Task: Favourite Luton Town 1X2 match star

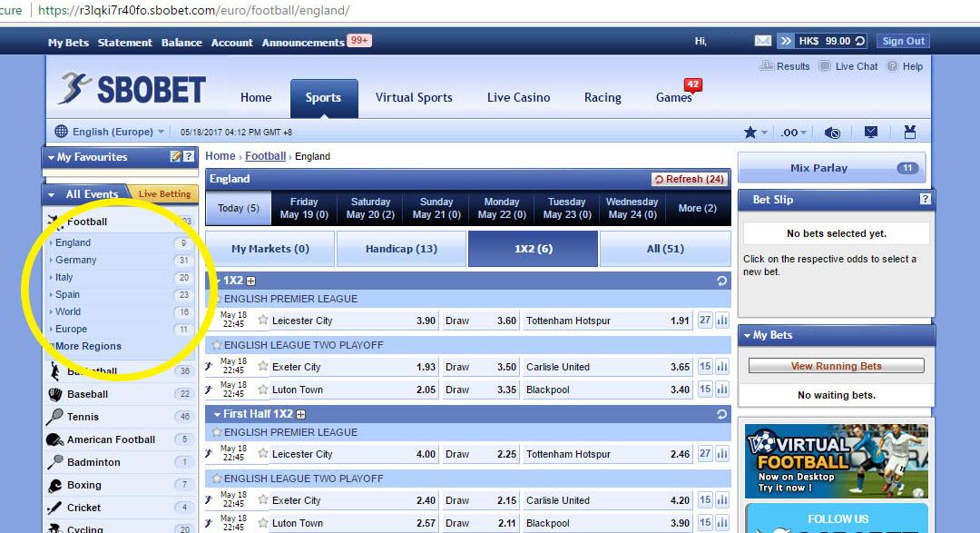Action: click(x=263, y=389)
